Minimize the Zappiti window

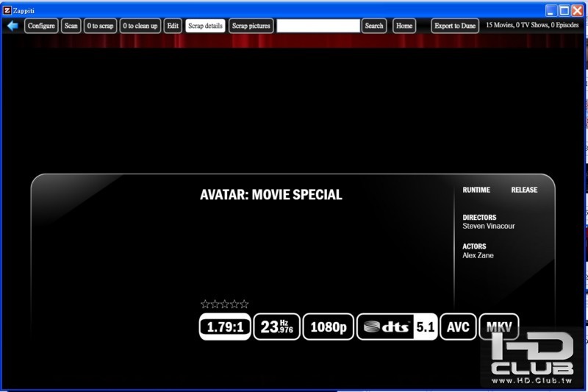pyautogui.click(x=551, y=10)
